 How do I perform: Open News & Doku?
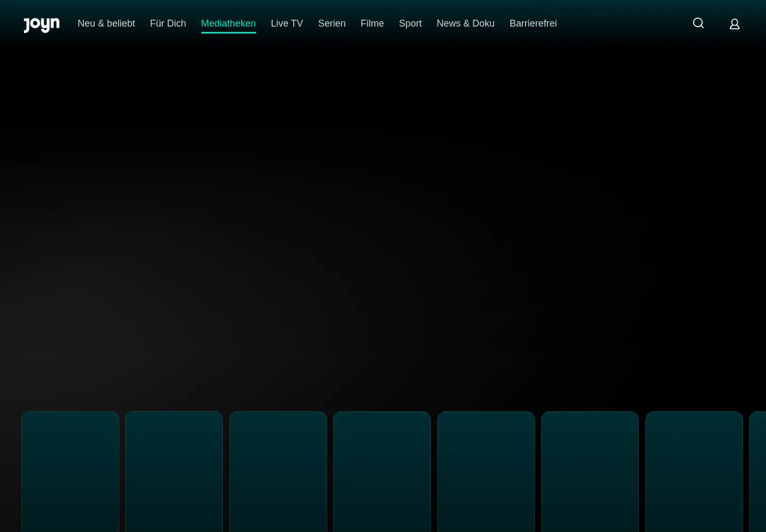465,23
